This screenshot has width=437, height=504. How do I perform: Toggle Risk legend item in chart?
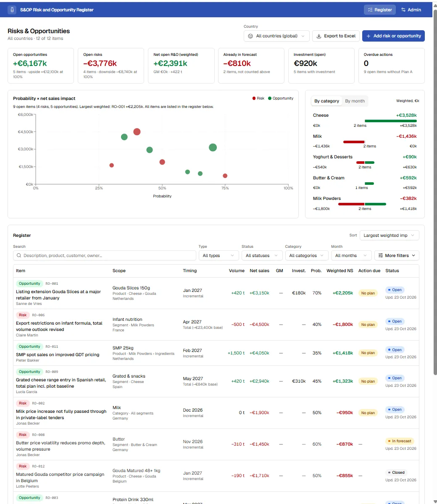click(258, 98)
